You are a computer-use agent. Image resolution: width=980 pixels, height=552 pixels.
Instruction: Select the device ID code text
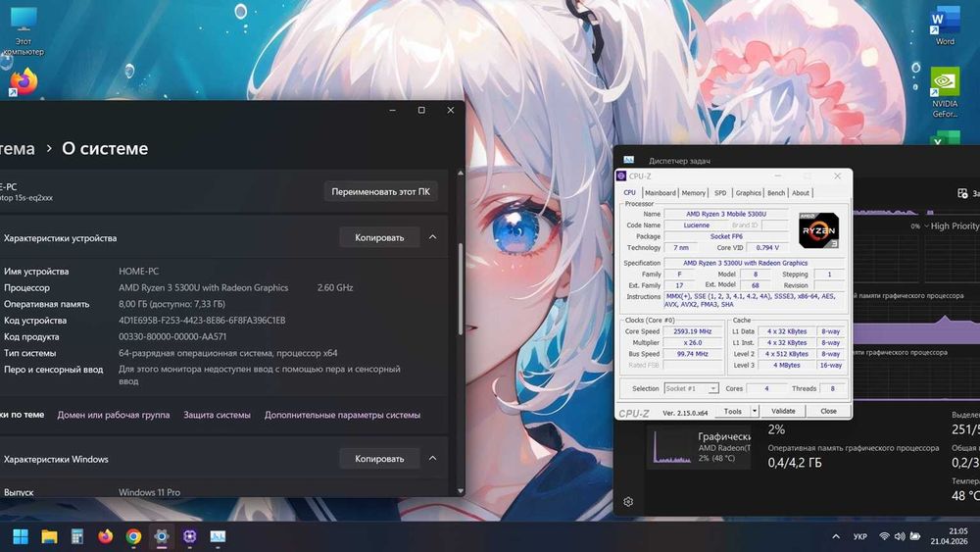(x=202, y=320)
